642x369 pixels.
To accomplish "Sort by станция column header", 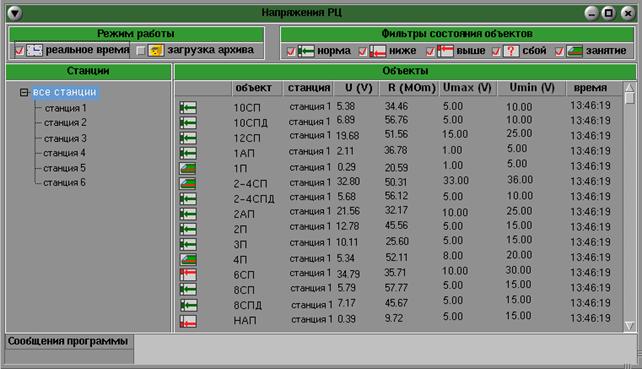I will [x=308, y=88].
